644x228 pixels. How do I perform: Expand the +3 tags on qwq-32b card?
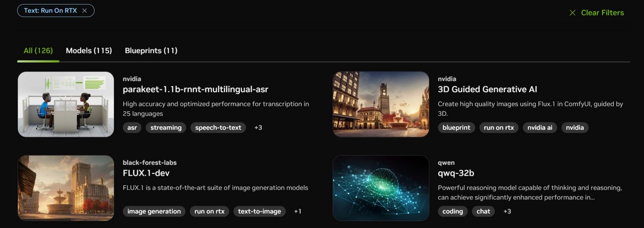click(x=507, y=211)
